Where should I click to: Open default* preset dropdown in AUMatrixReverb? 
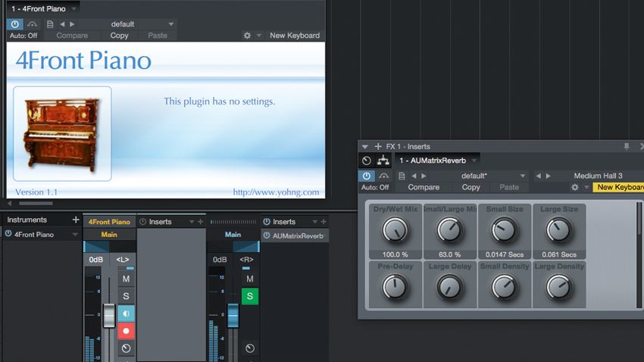(523, 176)
